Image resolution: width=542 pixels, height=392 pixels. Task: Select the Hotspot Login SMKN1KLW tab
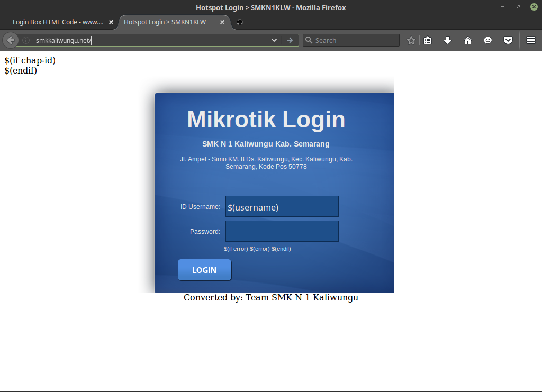(164, 22)
